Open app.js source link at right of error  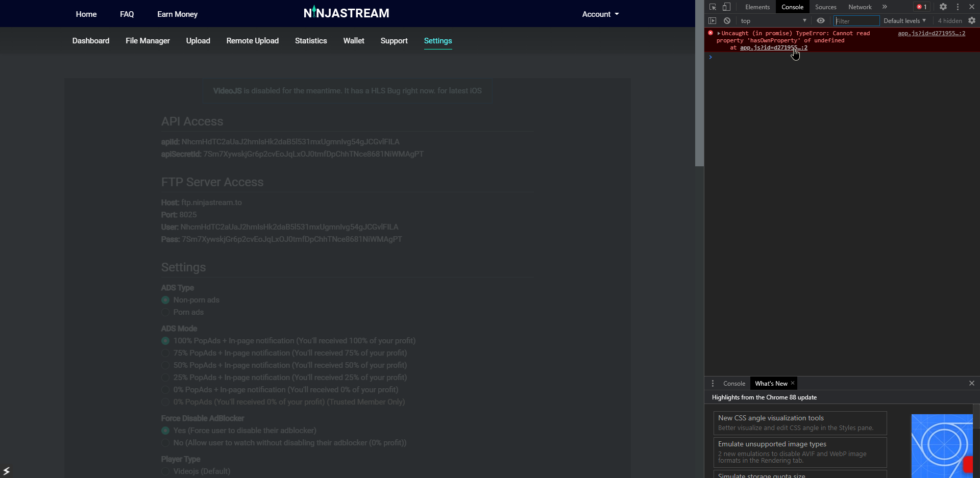click(x=931, y=34)
